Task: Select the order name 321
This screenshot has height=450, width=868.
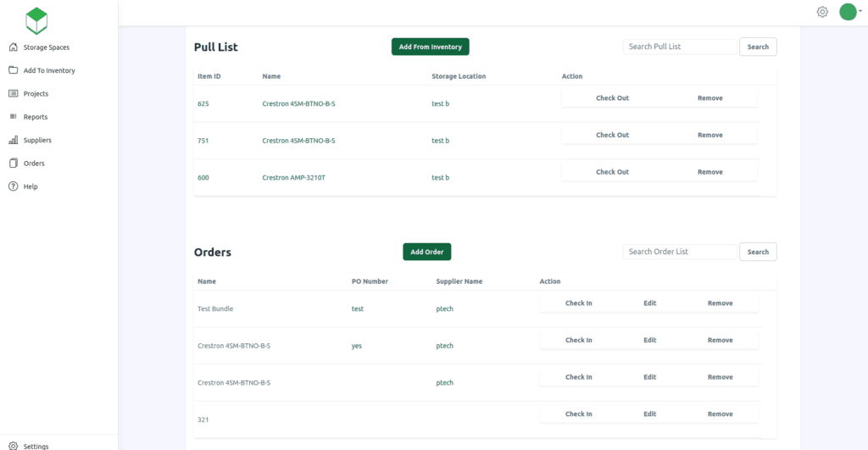Action: 203,420
